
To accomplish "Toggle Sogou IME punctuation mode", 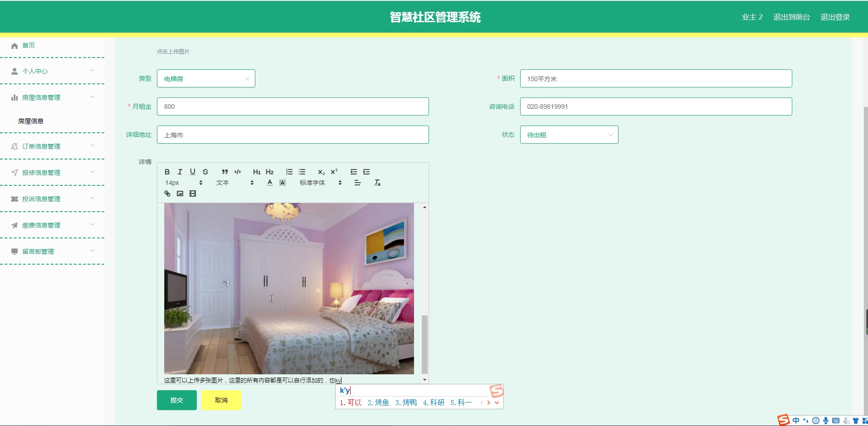I will point(806,421).
